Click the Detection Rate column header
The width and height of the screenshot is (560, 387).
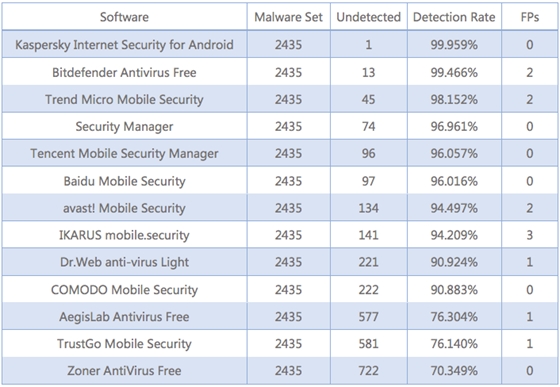[454, 17]
